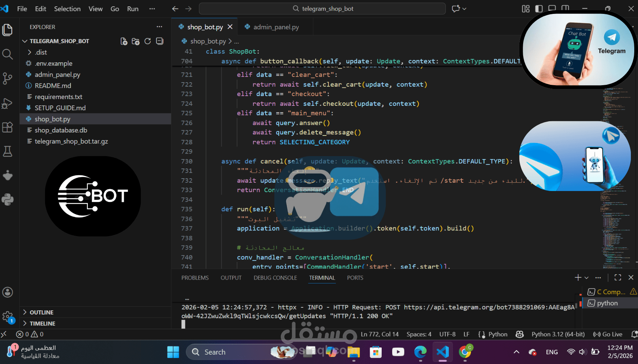Switch to the DEBUG CONSOLE tab
The height and width of the screenshot is (364, 638).
click(275, 278)
